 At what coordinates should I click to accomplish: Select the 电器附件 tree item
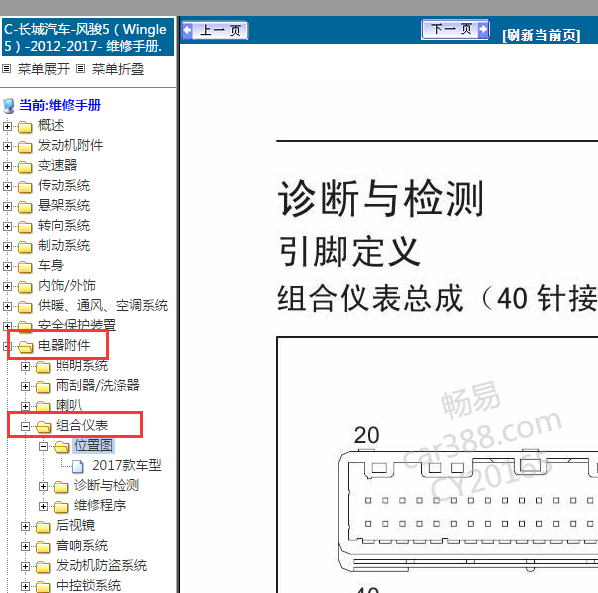(x=64, y=345)
